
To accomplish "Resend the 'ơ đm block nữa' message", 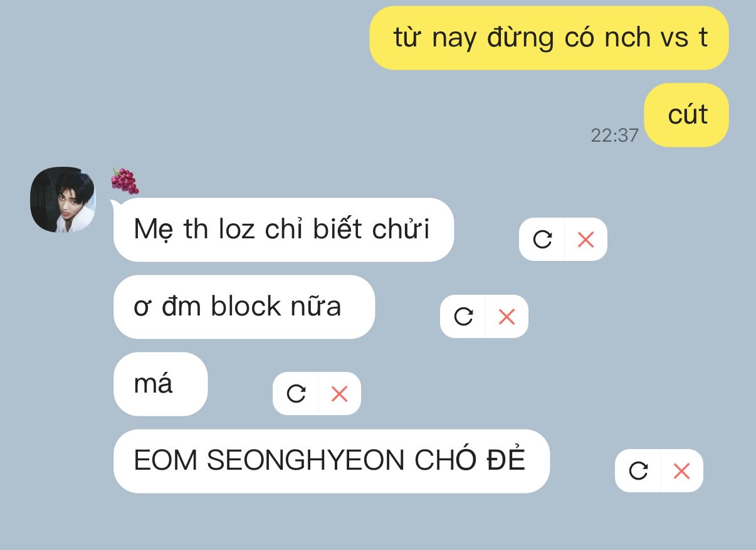I will click(x=463, y=316).
